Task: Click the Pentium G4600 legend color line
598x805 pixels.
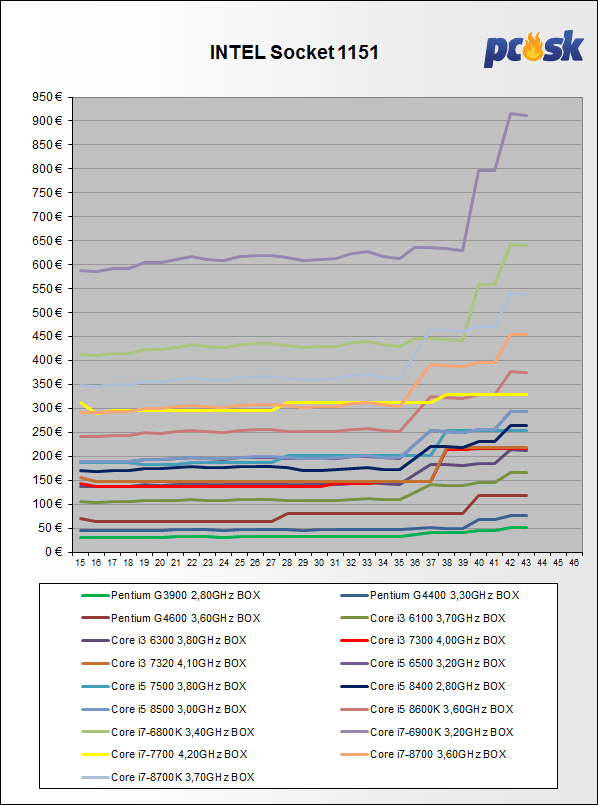Action: [x=95, y=618]
